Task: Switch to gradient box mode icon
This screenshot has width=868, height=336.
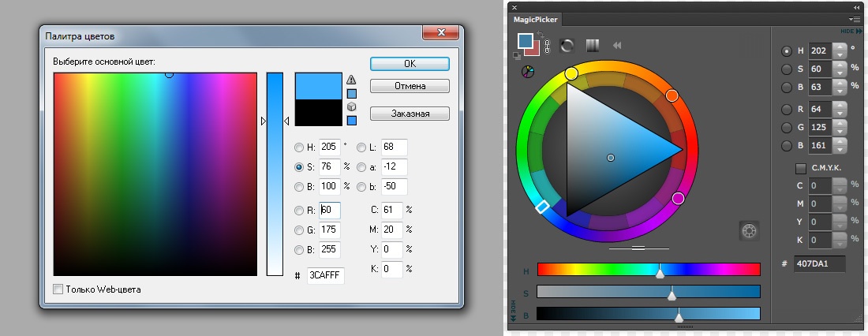Action: pyautogui.click(x=593, y=46)
